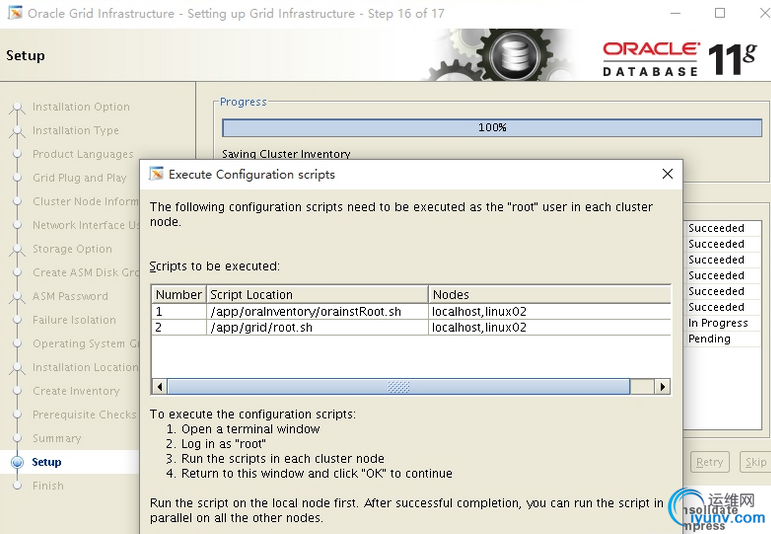Open the Summary step
This screenshot has width=771, height=534.
click(x=57, y=438)
